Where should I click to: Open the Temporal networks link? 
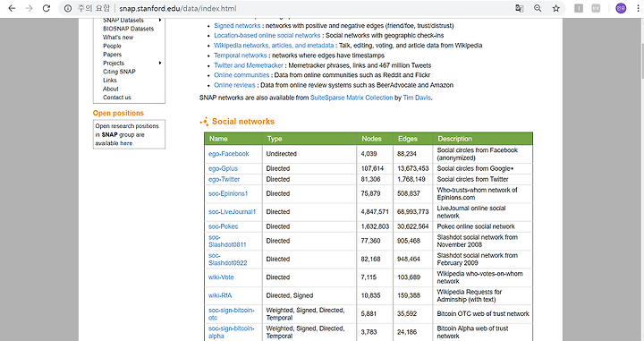tap(241, 55)
